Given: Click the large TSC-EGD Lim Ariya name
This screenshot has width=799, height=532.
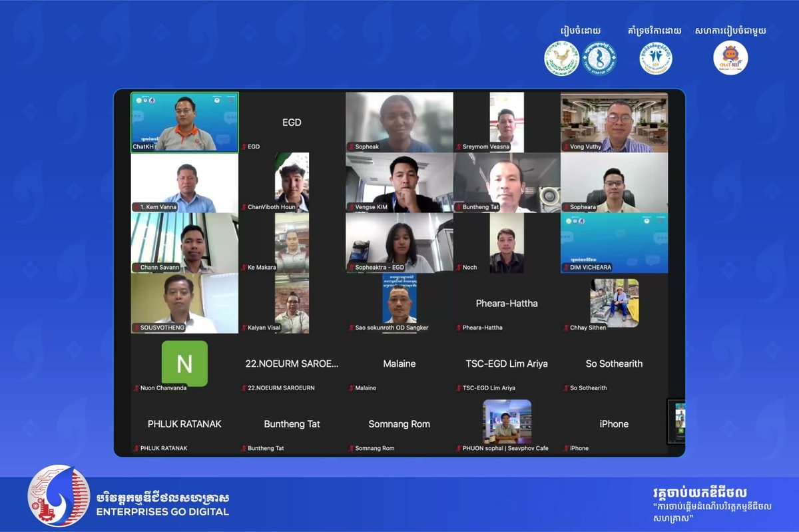Looking at the screenshot, I should (507, 364).
